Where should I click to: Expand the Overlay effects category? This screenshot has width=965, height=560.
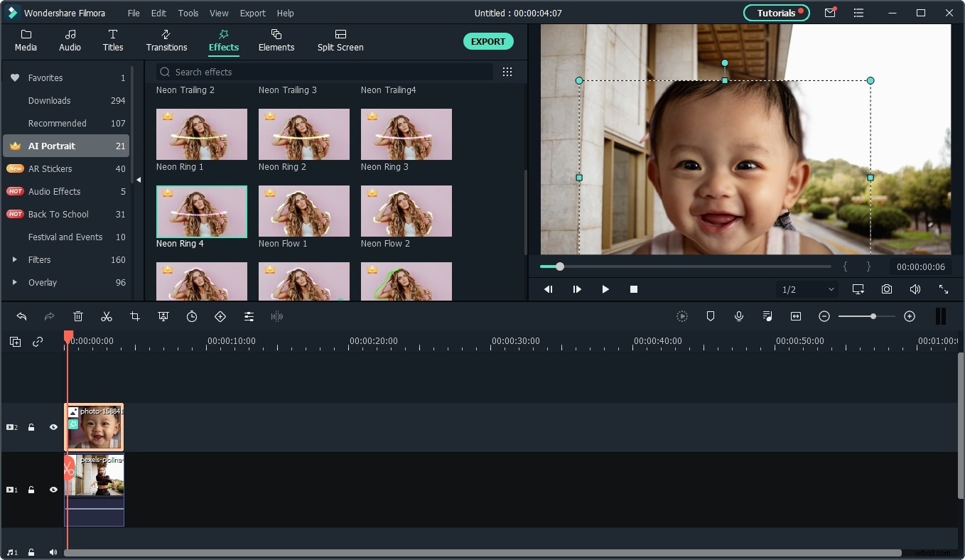point(14,282)
